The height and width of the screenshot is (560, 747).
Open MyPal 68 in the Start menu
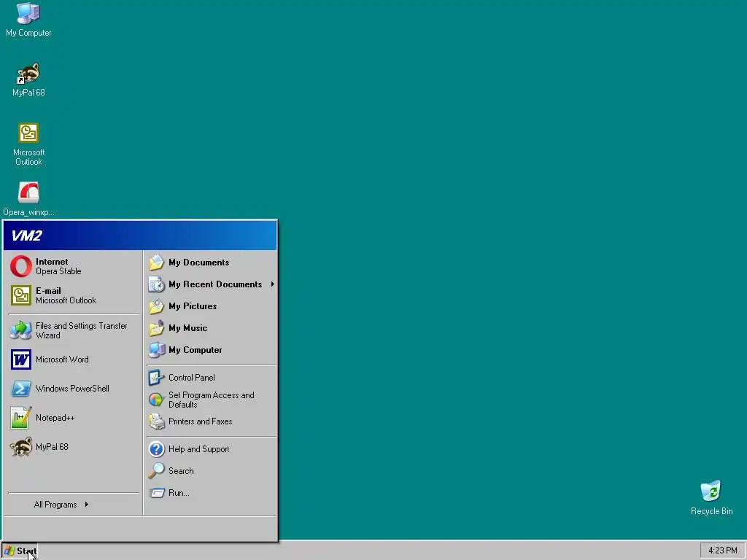click(x=74, y=447)
